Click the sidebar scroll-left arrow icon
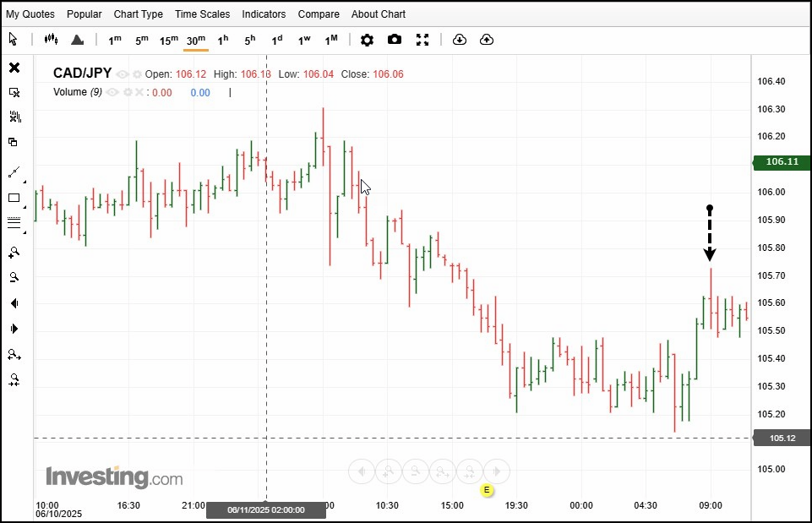This screenshot has height=523, width=812. (14, 303)
